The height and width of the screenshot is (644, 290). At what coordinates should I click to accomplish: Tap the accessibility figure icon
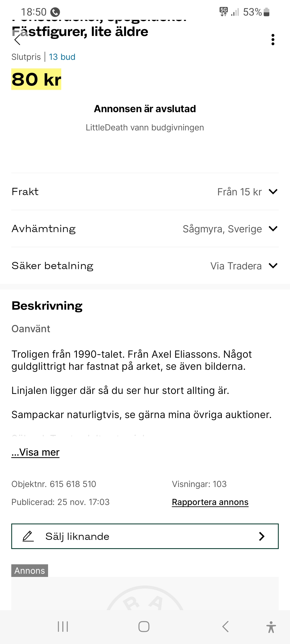(271, 627)
